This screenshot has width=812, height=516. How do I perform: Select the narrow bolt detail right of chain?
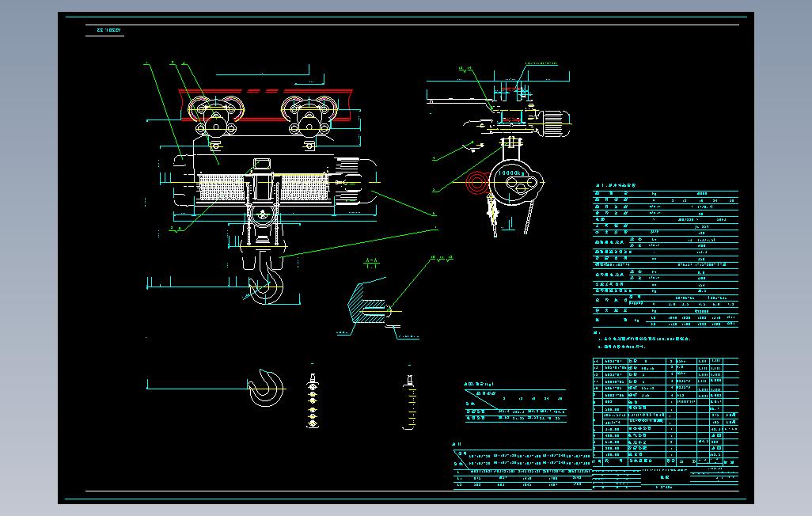pyautogui.click(x=409, y=402)
